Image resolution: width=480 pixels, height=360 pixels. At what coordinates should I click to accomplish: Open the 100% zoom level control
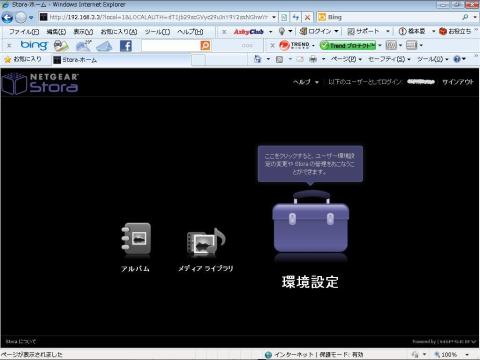(452, 355)
